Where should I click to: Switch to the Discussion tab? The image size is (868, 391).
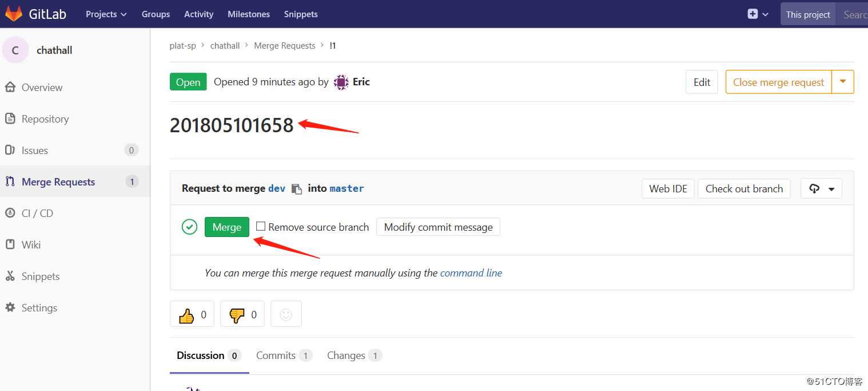[x=209, y=356]
